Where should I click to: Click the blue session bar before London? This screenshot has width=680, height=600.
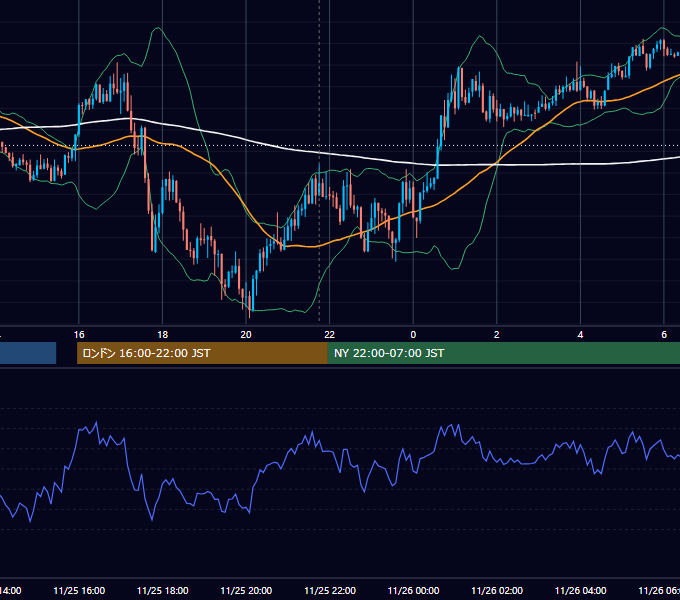click(x=28, y=353)
